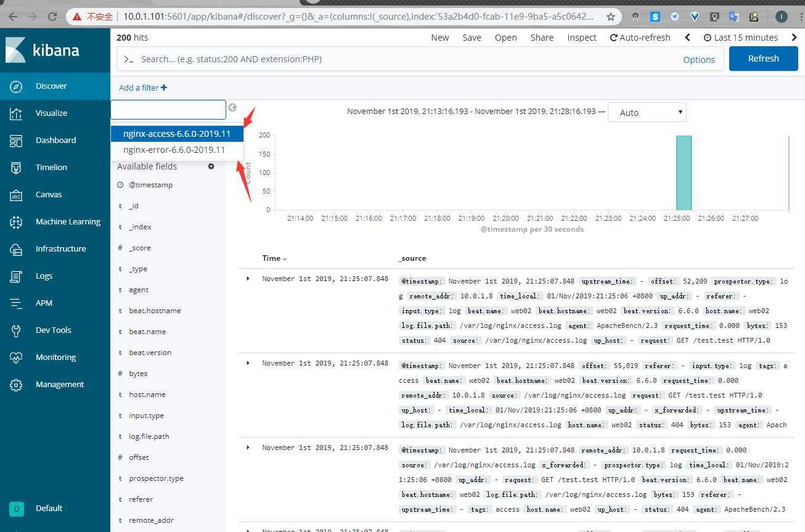Viewport: 805px width, 532px height.
Task: Select nginx-access-6.6.0-2019.11 index pattern
Action: pyautogui.click(x=177, y=134)
